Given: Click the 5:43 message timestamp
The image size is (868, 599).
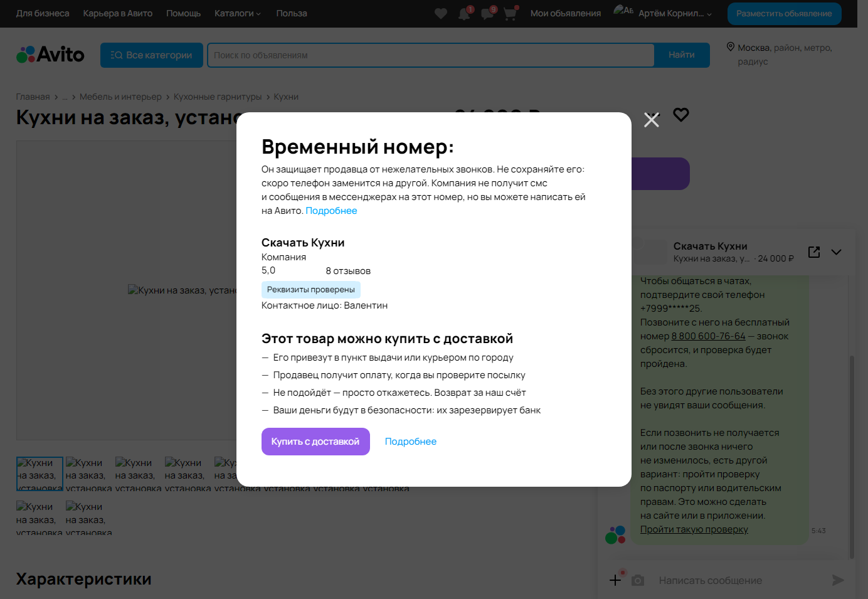Looking at the screenshot, I should [x=818, y=531].
